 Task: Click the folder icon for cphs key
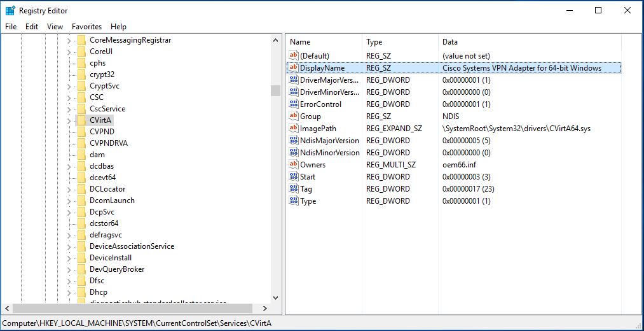(81, 63)
